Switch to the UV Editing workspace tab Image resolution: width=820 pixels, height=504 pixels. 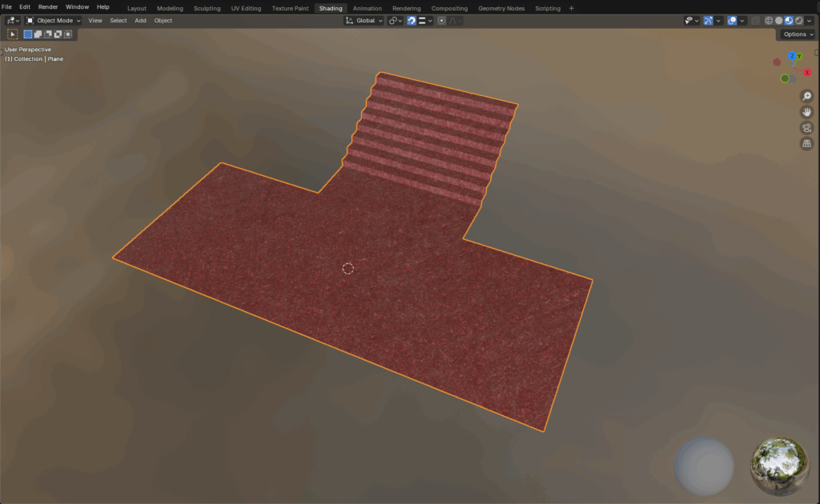246,8
